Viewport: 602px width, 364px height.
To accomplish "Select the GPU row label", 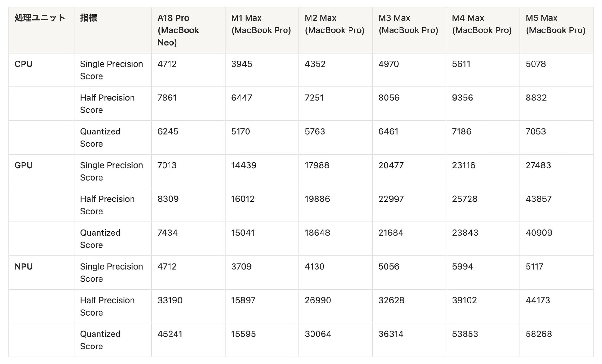I will pyautogui.click(x=23, y=165).
